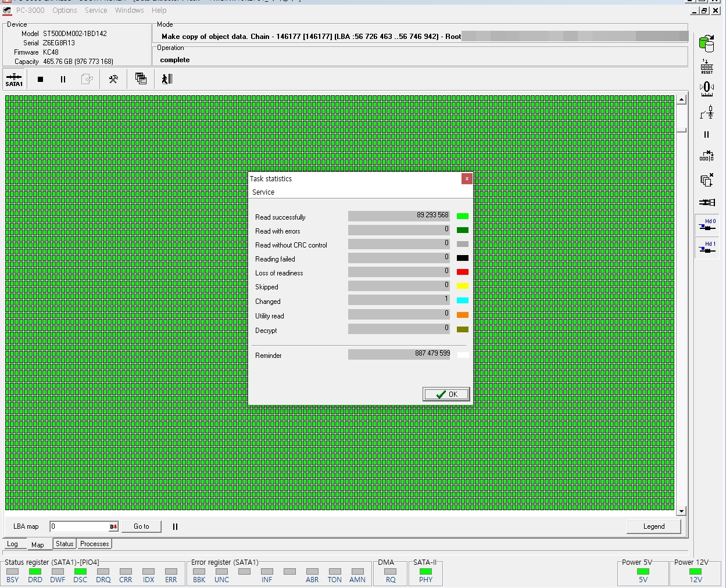The width and height of the screenshot is (726, 588).
Task: Click the model text ST500DM002-1BD142
Action: pos(75,34)
